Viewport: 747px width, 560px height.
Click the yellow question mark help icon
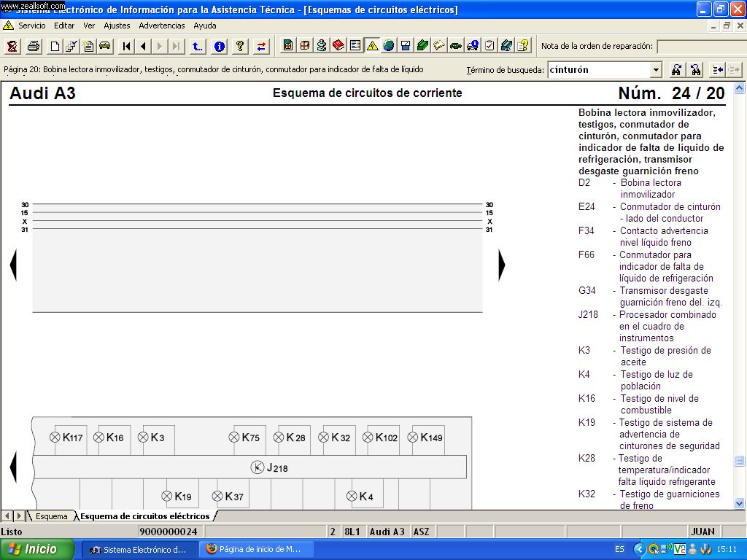coord(240,46)
